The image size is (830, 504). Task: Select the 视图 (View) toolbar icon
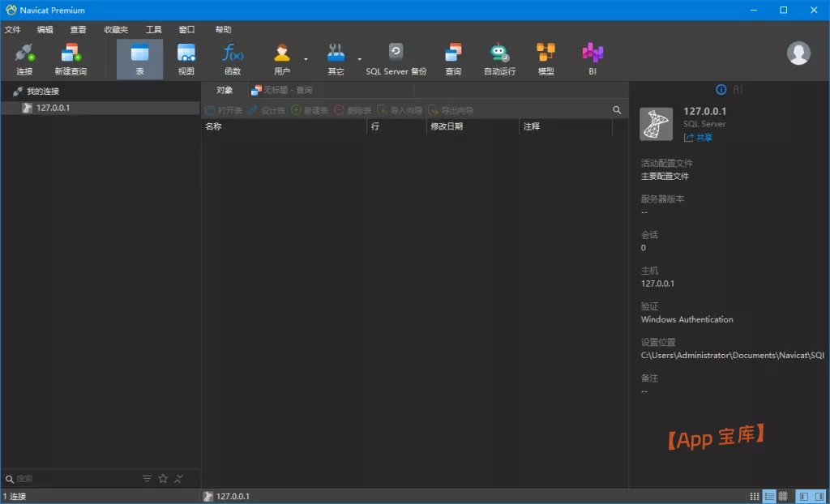(186, 59)
